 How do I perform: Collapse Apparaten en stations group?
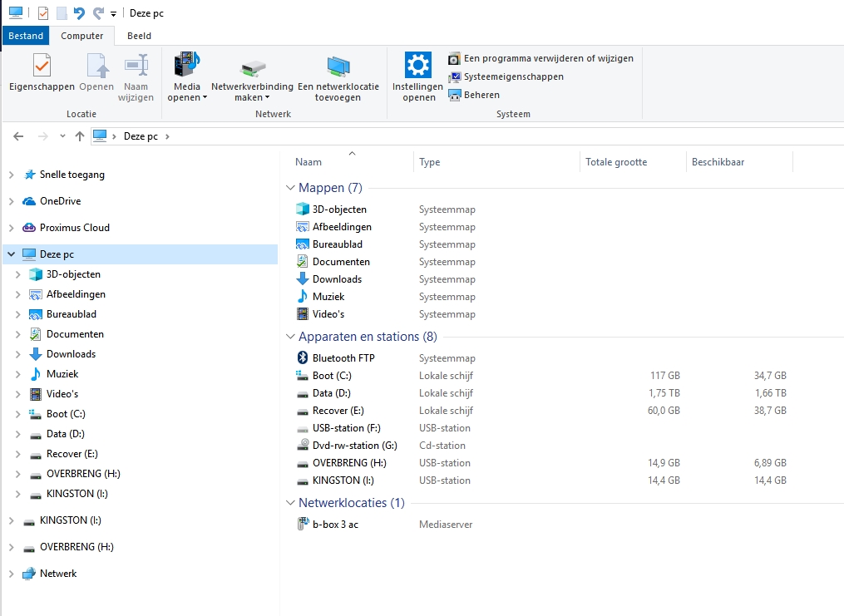click(291, 338)
